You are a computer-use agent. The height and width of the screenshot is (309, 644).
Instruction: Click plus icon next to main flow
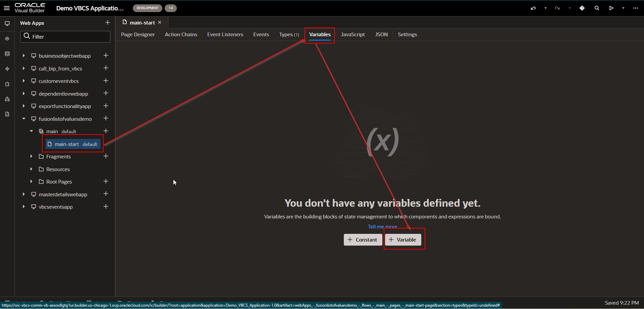106,131
